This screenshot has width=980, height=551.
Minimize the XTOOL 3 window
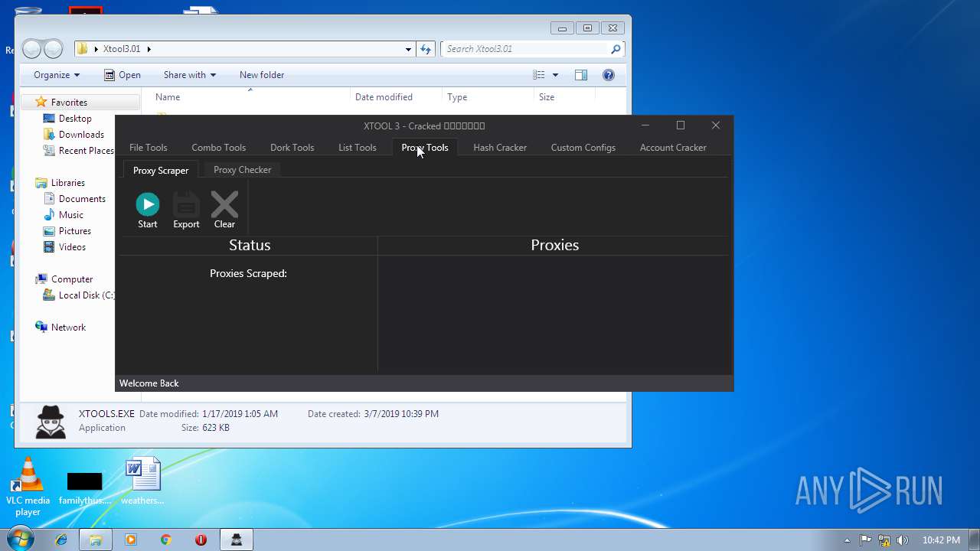pyautogui.click(x=645, y=126)
